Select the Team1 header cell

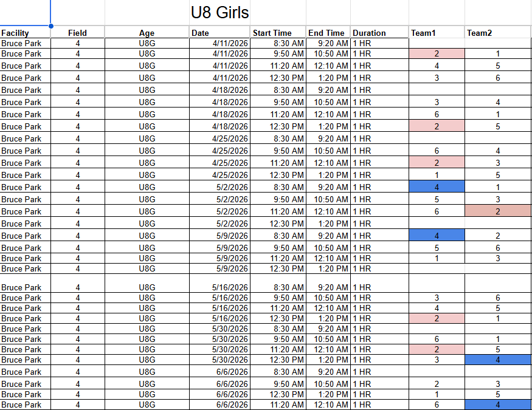(436, 33)
